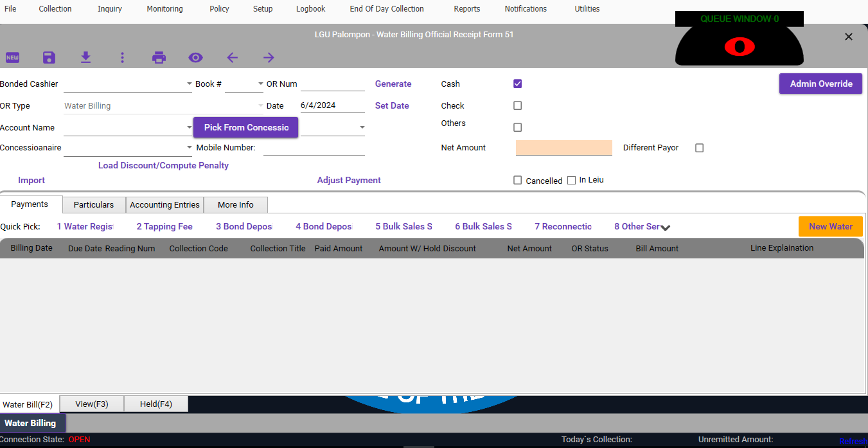Tick the Different Payor checkbox
Viewport: 868px width, 448px height.
700,148
